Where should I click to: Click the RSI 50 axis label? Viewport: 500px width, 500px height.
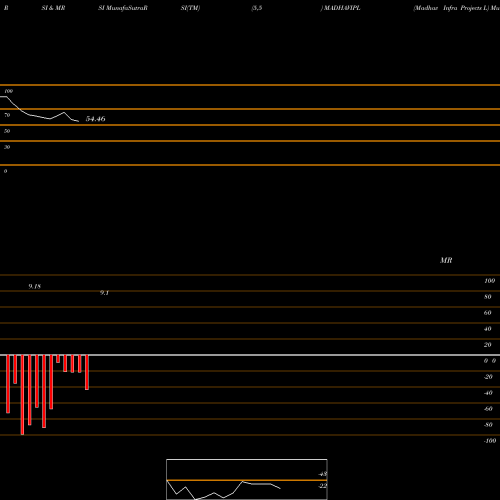tap(7, 131)
